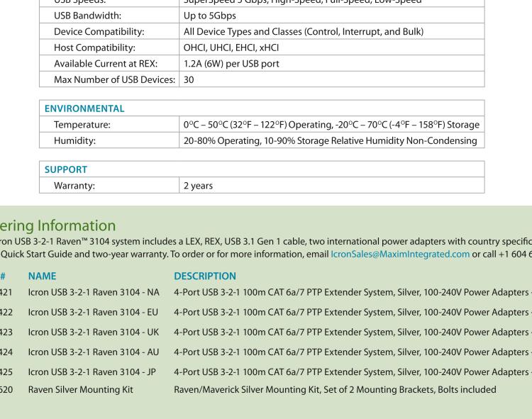The image size is (532, 419).
Task: Select the Raven 3104 - NA product name
Action: click(94, 291)
